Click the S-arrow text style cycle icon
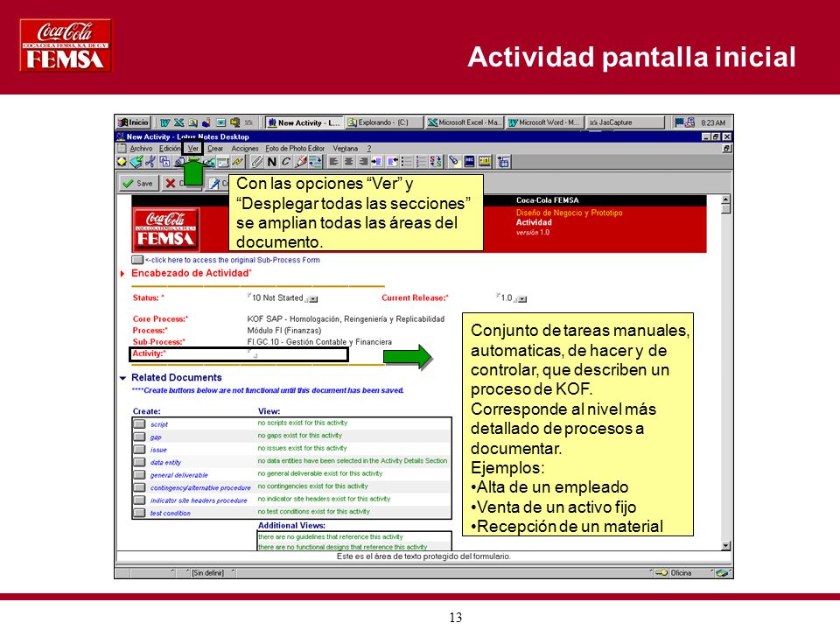 click(436, 162)
